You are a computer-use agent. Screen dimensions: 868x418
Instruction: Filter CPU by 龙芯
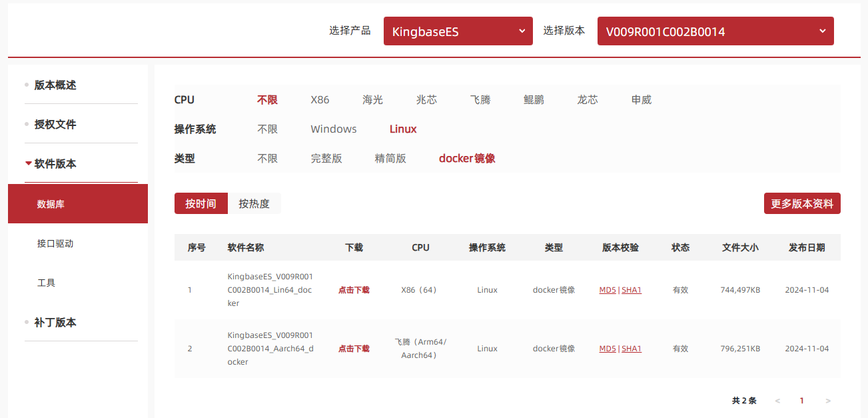coord(588,100)
